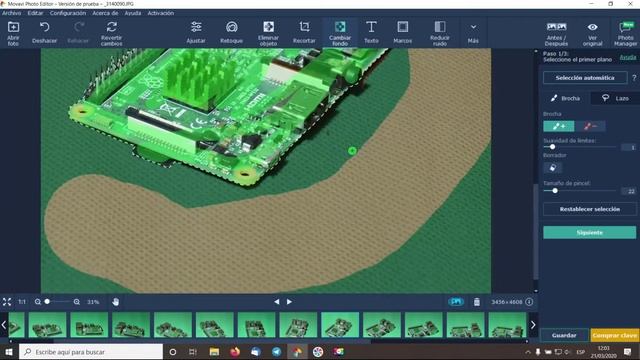Switch to the Lazo tab
The height and width of the screenshot is (360, 640).
(616, 98)
